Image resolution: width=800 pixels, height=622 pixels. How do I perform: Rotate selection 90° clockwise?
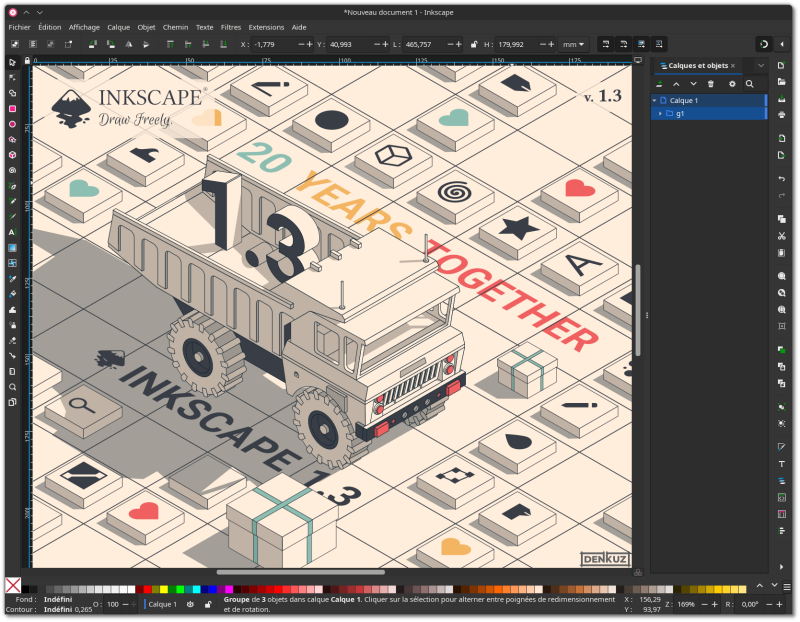(x=110, y=44)
